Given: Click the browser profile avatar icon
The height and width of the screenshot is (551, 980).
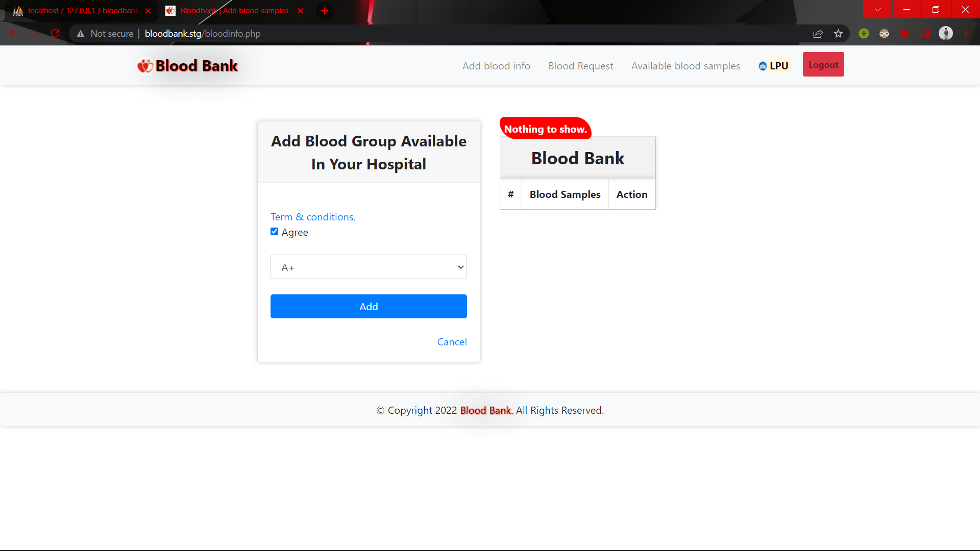Looking at the screenshot, I should (x=945, y=34).
